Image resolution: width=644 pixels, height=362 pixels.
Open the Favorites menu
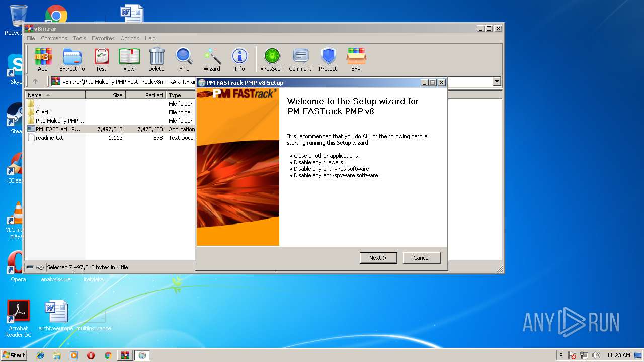tap(103, 38)
